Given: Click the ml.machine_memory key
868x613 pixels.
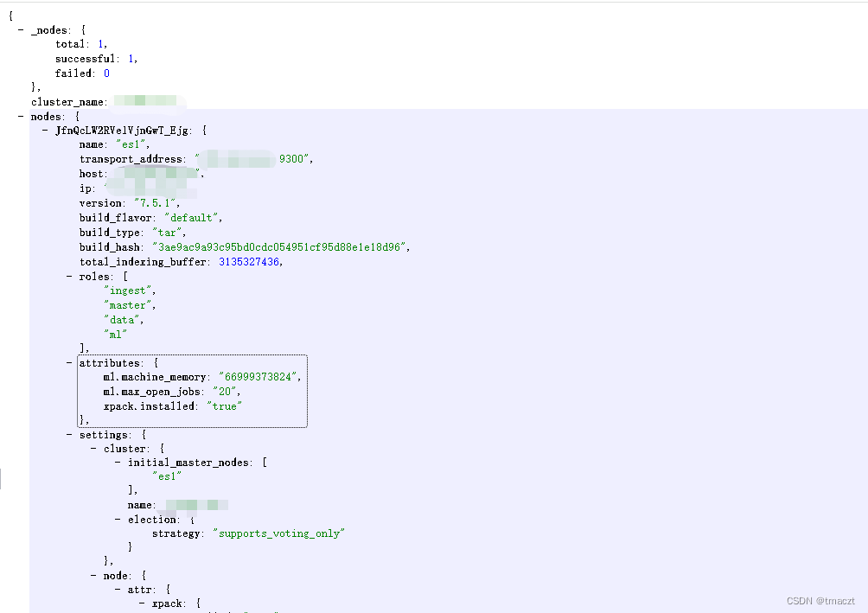Looking at the screenshot, I should 155,377.
